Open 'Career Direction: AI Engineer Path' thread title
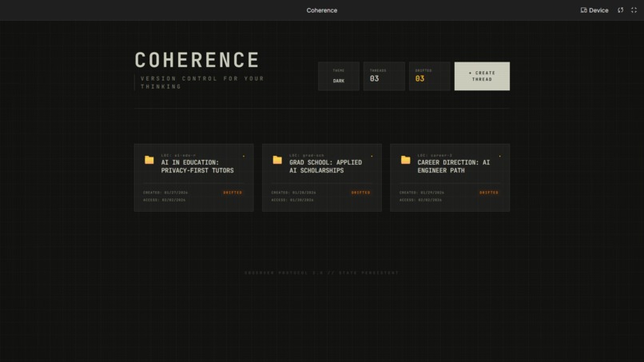This screenshot has height=362, width=644. pos(453,166)
